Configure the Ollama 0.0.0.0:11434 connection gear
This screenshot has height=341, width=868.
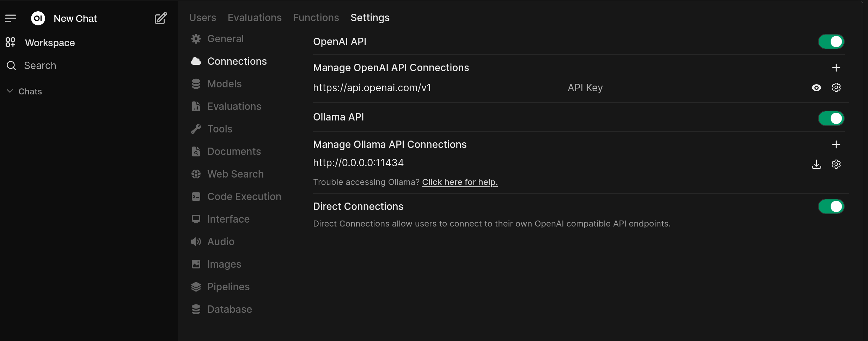[836, 164]
